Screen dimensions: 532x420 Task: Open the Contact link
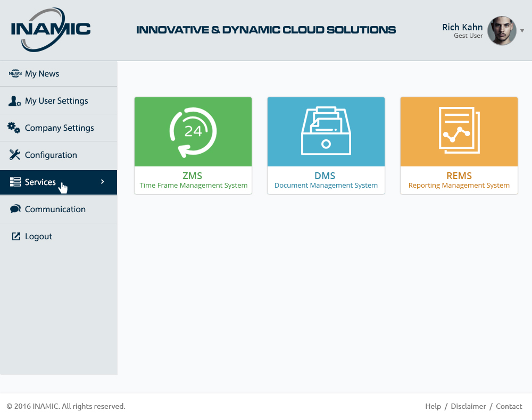[x=509, y=406]
